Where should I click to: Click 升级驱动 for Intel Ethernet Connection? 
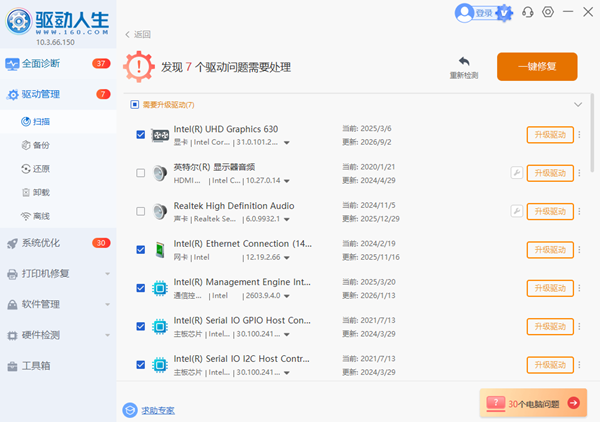(550, 249)
